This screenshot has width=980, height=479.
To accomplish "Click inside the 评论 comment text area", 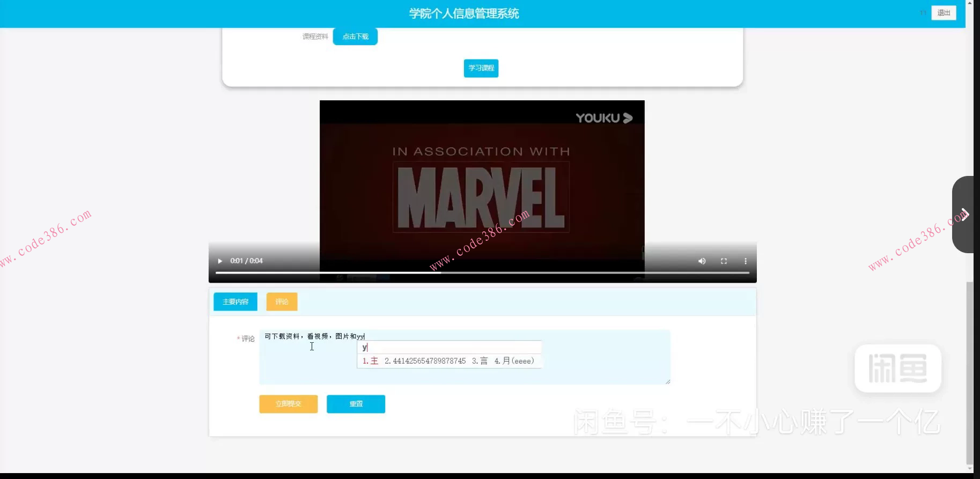I will [465, 357].
